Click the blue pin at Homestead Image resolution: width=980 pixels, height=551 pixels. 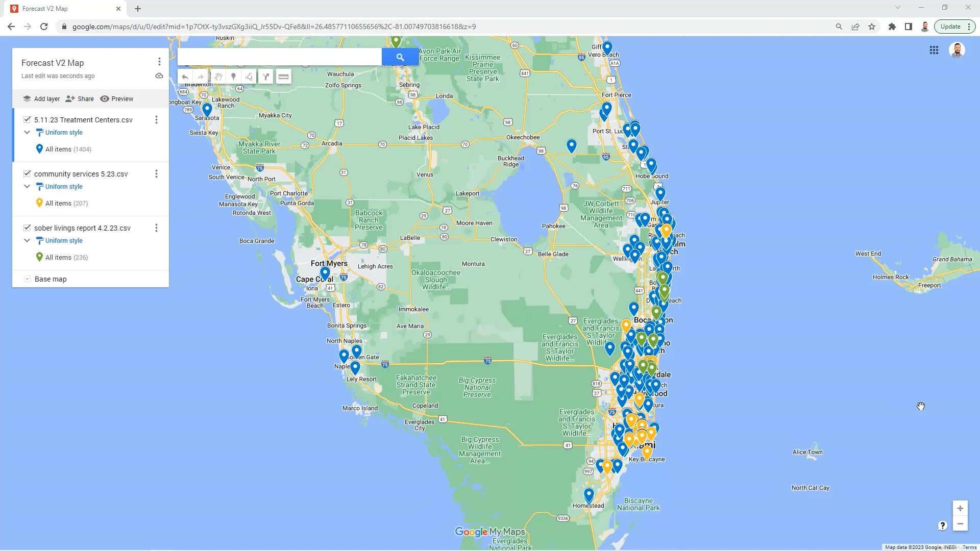coord(589,495)
